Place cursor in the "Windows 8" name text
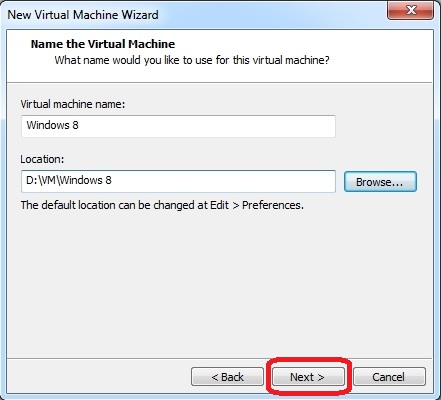441x400 pixels. click(x=52, y=125)
